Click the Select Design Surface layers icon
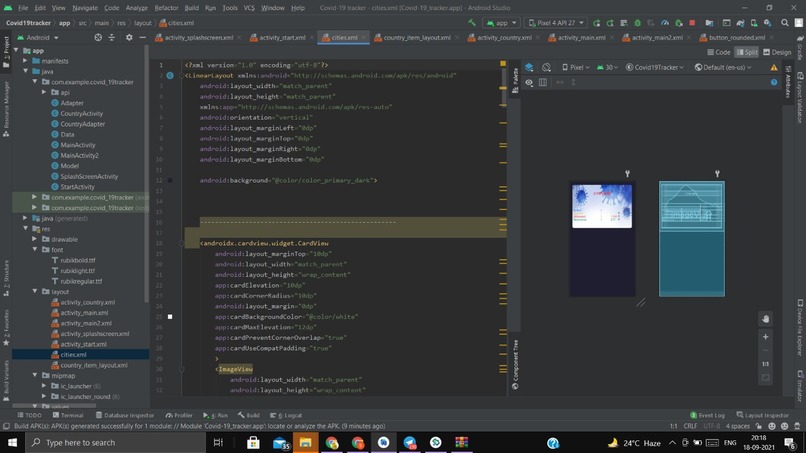This screenshot has width=806, height=453. coord(529,67)
